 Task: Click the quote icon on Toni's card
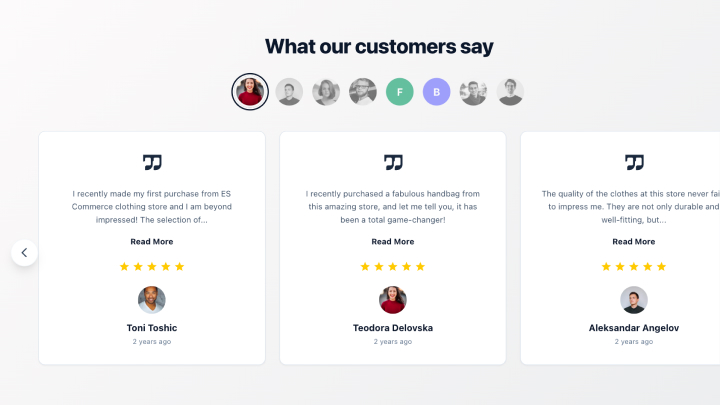pyautogui.click(x=152, y=162)
